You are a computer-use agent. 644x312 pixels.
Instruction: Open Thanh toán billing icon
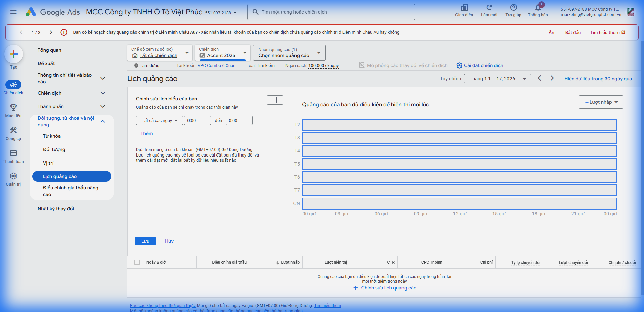tap(13, 153)
